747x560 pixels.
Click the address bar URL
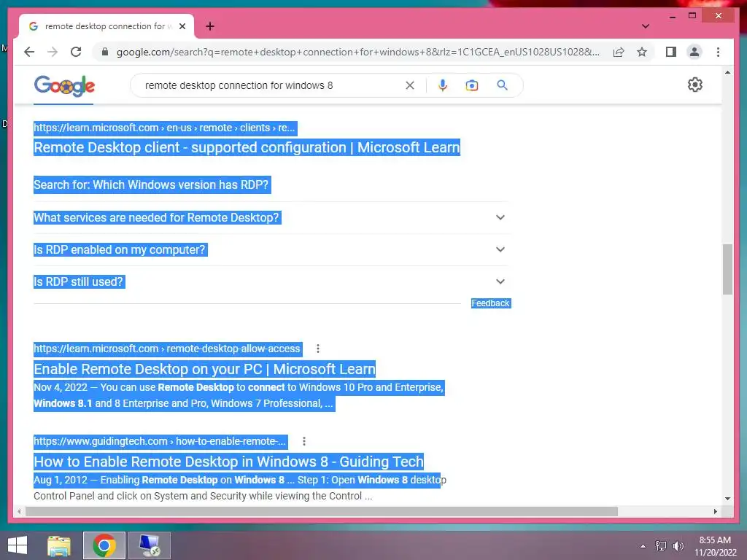coord(357,52)
